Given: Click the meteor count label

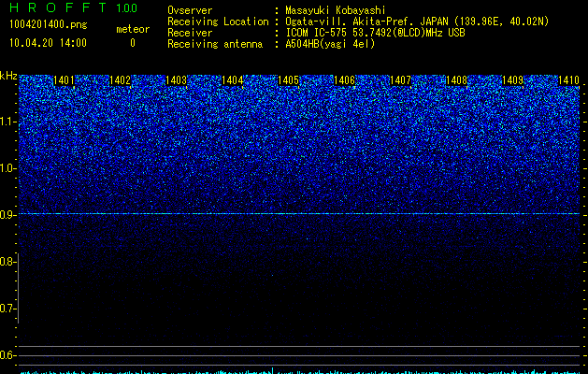Looking at the screenshot, I should point(133,29).
